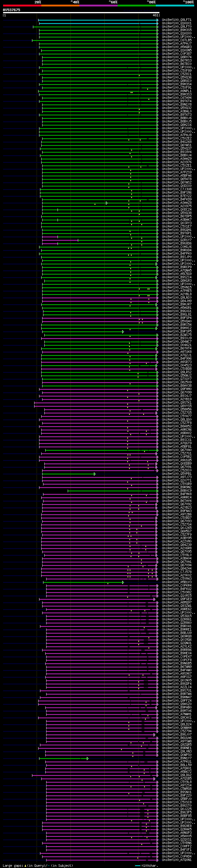Select label UniRef100_Q5VQ37

point(177,148)
